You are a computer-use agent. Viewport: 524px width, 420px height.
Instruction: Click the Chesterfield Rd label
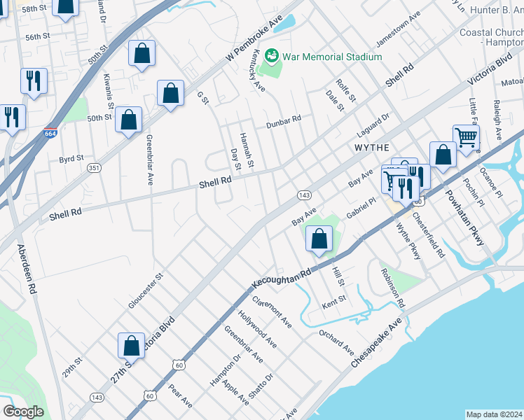pos(429,235)
